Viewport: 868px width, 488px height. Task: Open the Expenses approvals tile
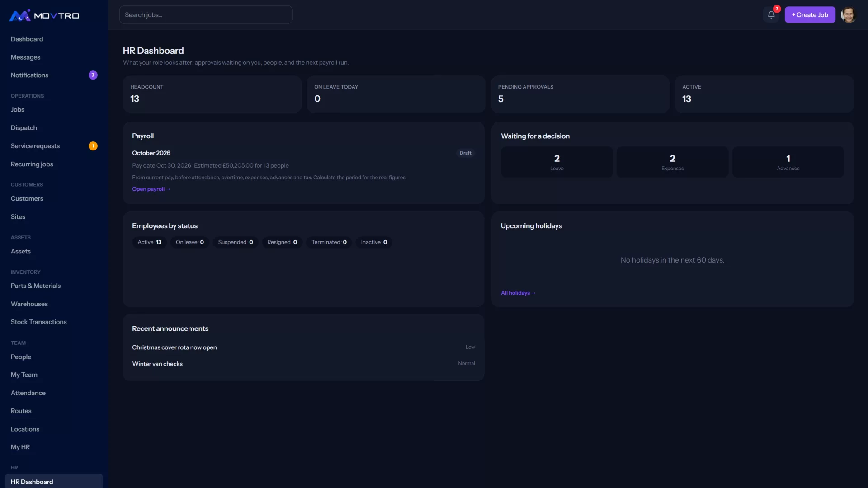point(672,162)
